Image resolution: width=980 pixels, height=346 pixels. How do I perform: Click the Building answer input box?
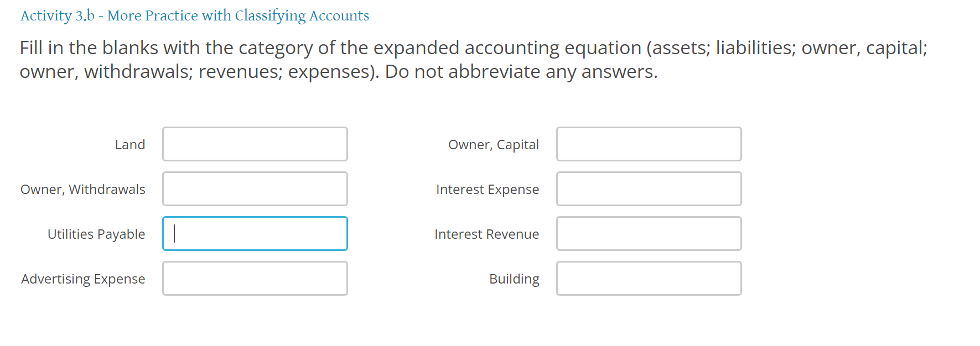click(x=649, y=278)
